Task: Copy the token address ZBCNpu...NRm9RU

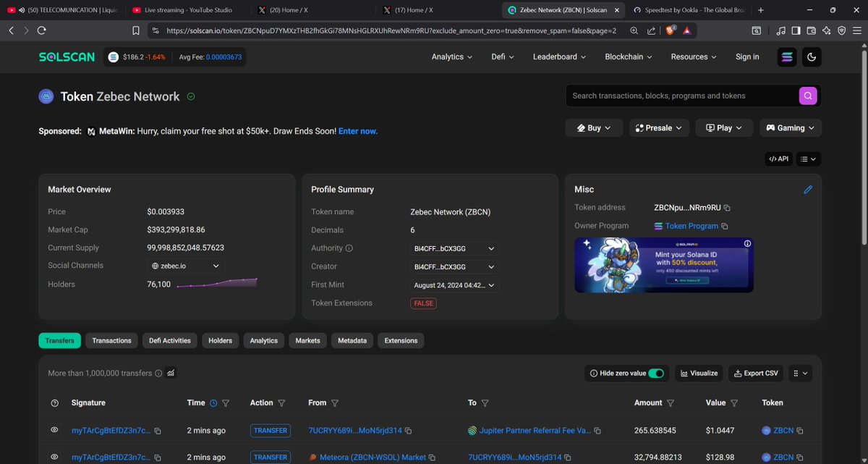Action: click(x=727, y=208)
